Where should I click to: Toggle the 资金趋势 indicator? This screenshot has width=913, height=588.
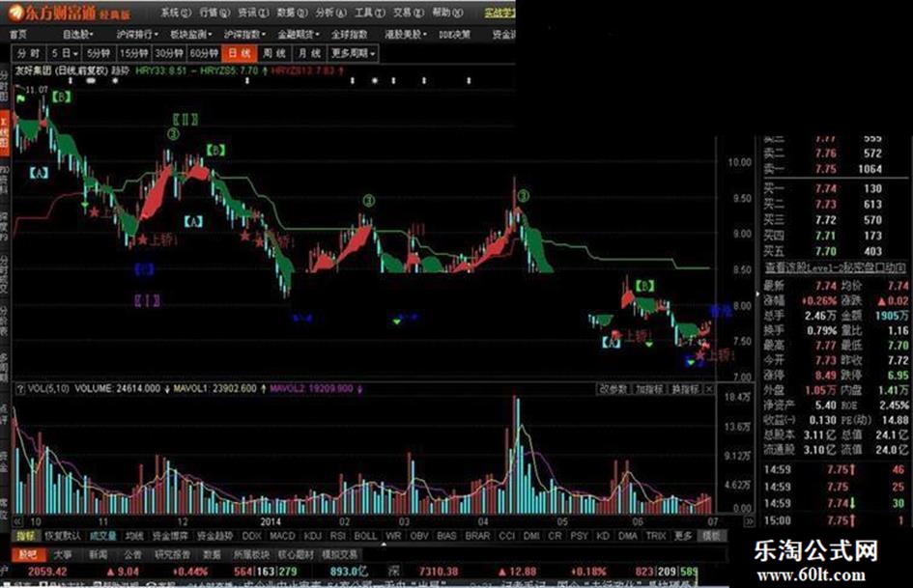pos(214,536)
